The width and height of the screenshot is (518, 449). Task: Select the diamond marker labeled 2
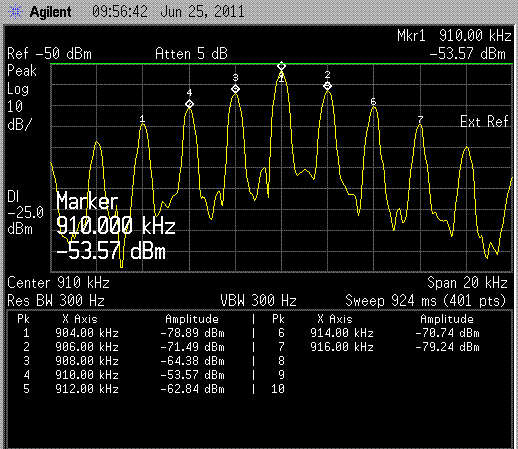coord(328,86)
